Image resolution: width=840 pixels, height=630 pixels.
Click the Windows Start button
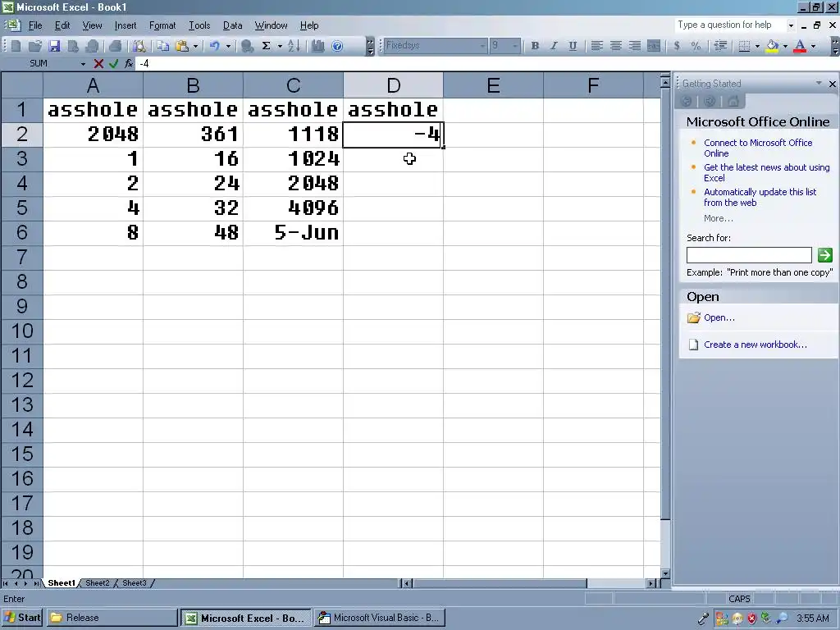click(22, 618)
